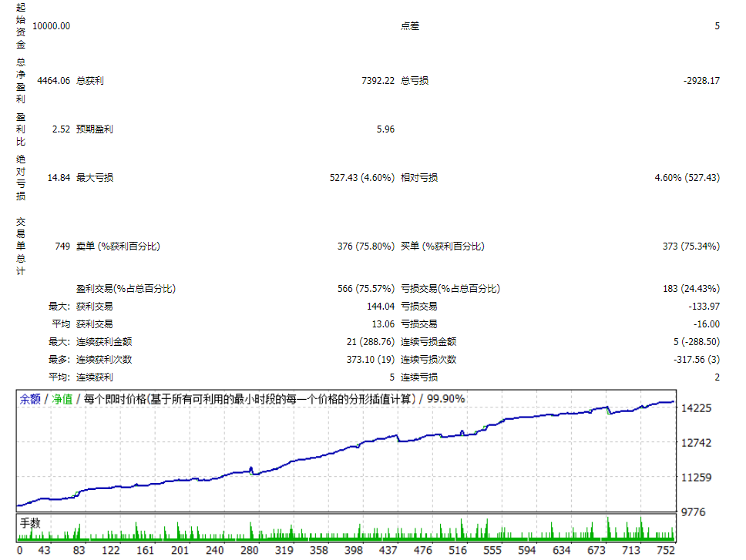Click the 398 marker on the horizontal axis
This screenshot has width=746, height=560.
354,551
